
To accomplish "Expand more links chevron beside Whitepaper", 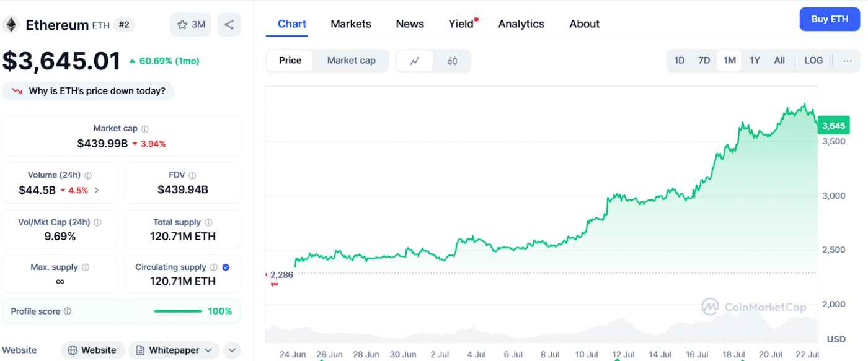I will click(232, 350).
